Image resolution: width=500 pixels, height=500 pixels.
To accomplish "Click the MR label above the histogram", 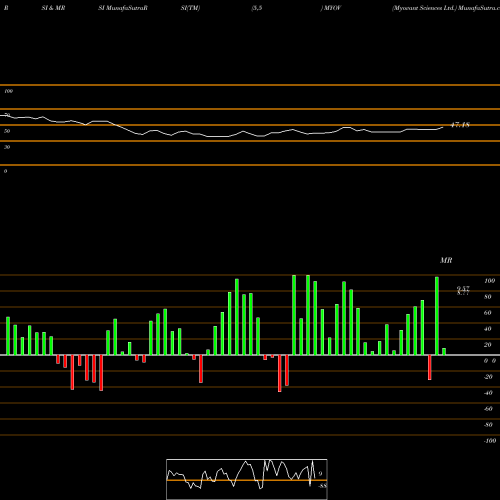I will coord(446,260).
